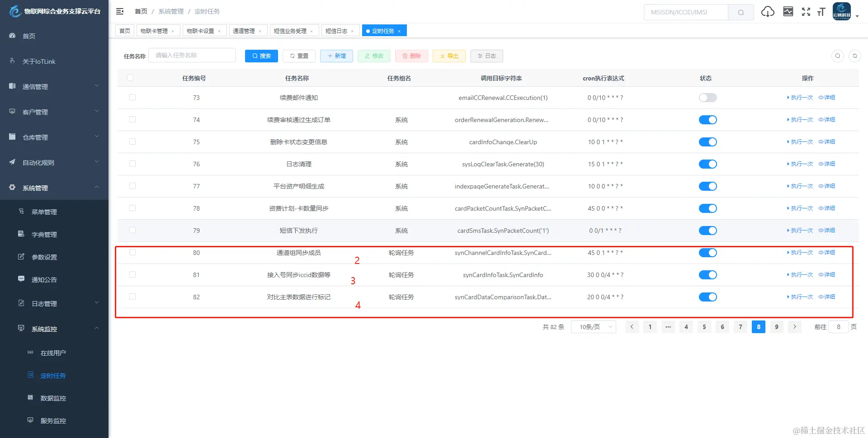Go to the next page arrow

(795, 327)
